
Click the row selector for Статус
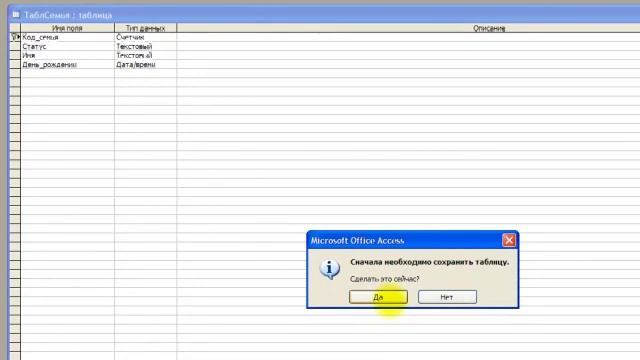[x=15, y=46]
